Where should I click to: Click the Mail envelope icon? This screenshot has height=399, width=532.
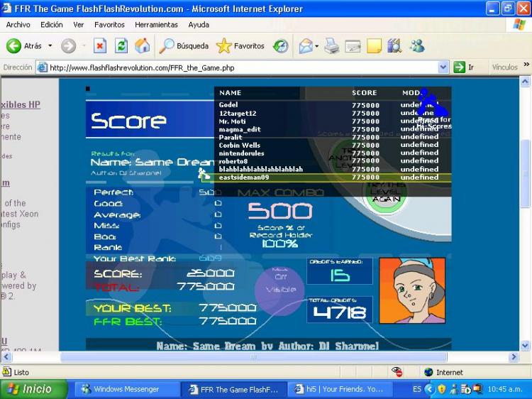[x=306, y=46]
